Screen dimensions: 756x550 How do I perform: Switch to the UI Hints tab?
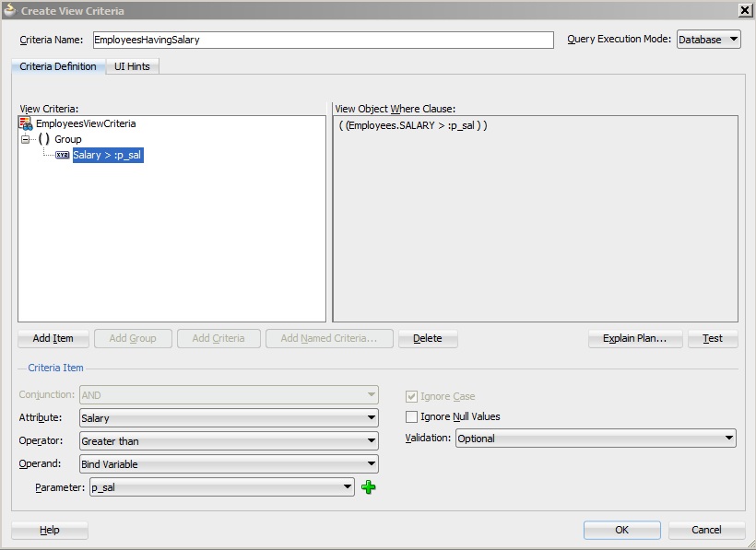132,66
